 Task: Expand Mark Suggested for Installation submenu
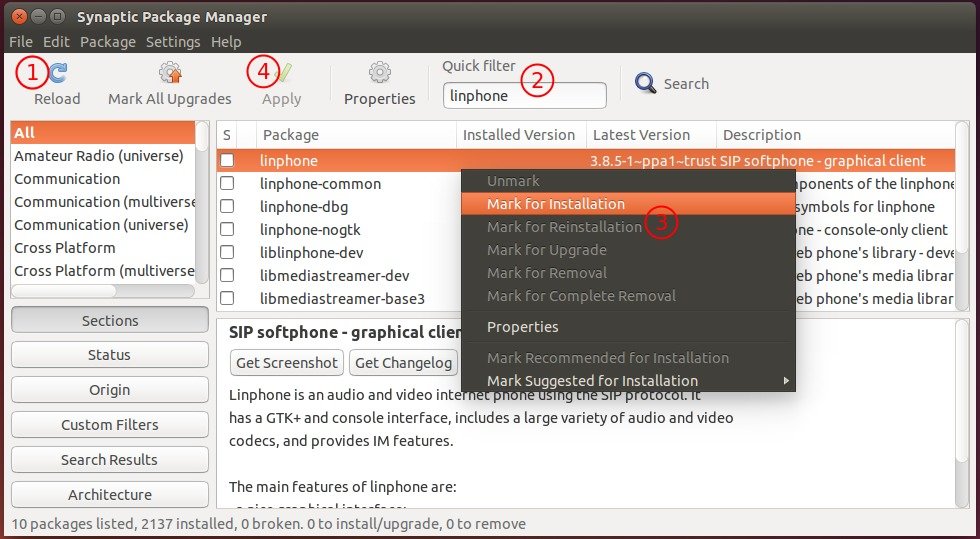point(628,381)
